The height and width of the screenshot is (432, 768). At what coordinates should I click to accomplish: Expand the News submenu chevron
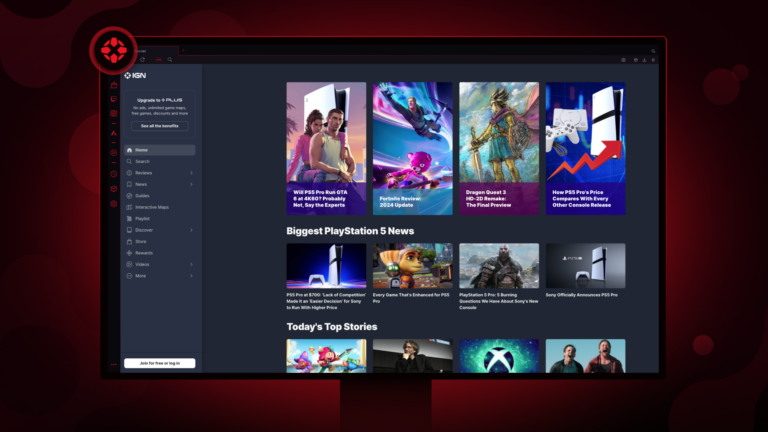[x=191, y=184]
